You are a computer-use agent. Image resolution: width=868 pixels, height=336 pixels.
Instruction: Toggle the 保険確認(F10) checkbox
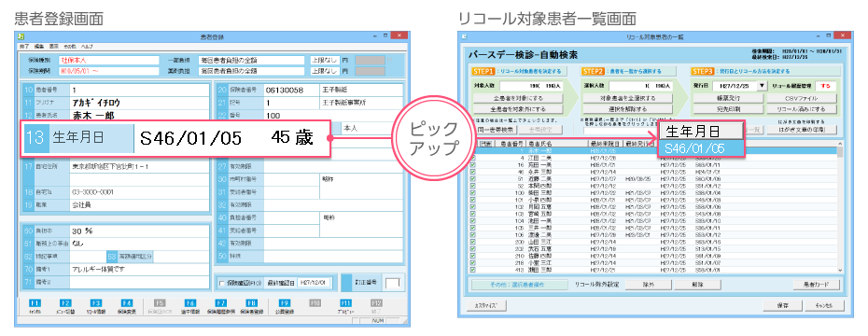(x=221, y=283)
